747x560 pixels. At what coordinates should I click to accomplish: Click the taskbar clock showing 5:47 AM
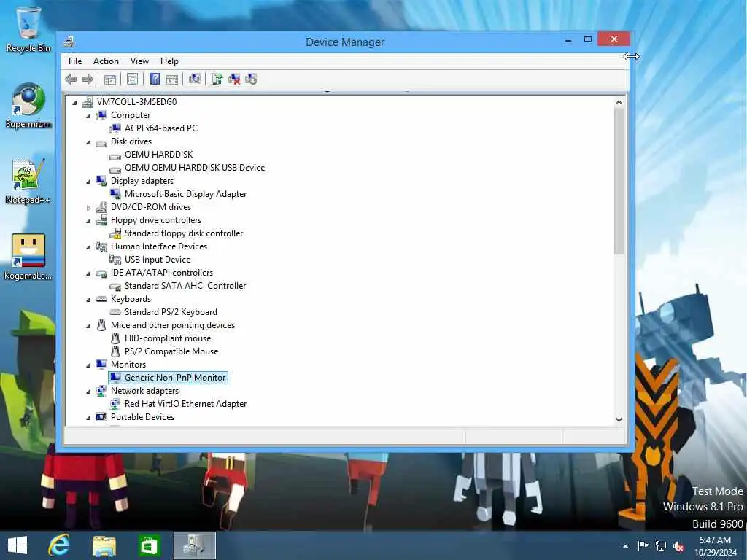[715, 546]
